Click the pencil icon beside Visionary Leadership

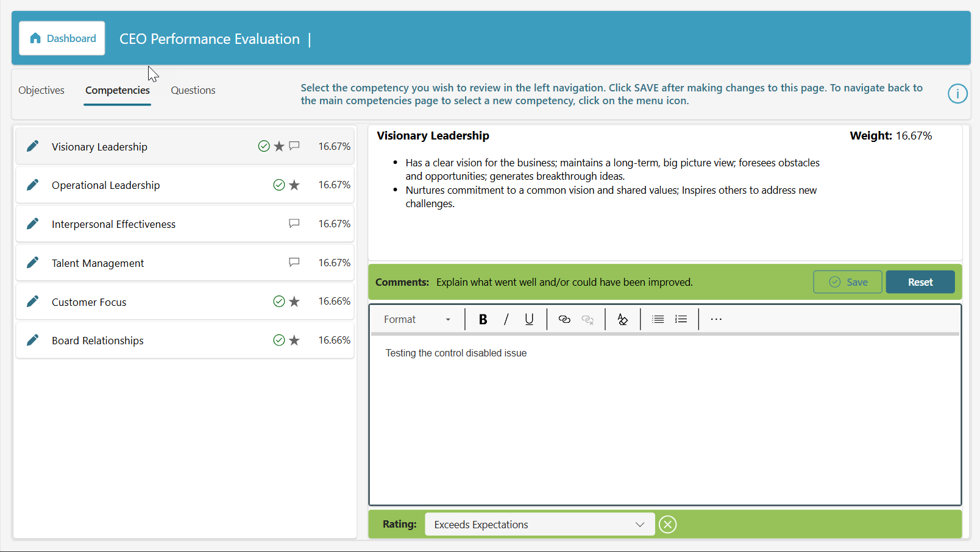click(x=33, y=146)
